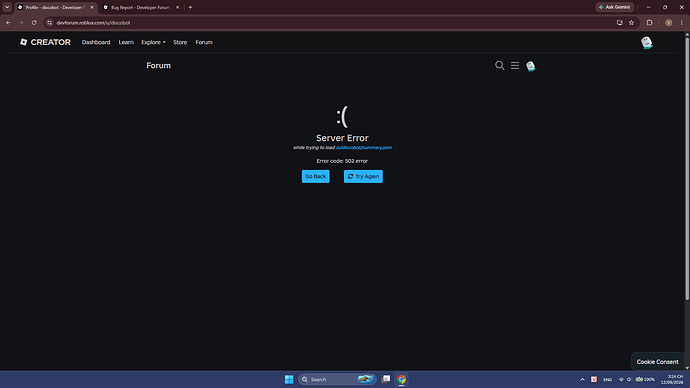Open the Store nav item
Screen dimensions: 690x388
180,42
